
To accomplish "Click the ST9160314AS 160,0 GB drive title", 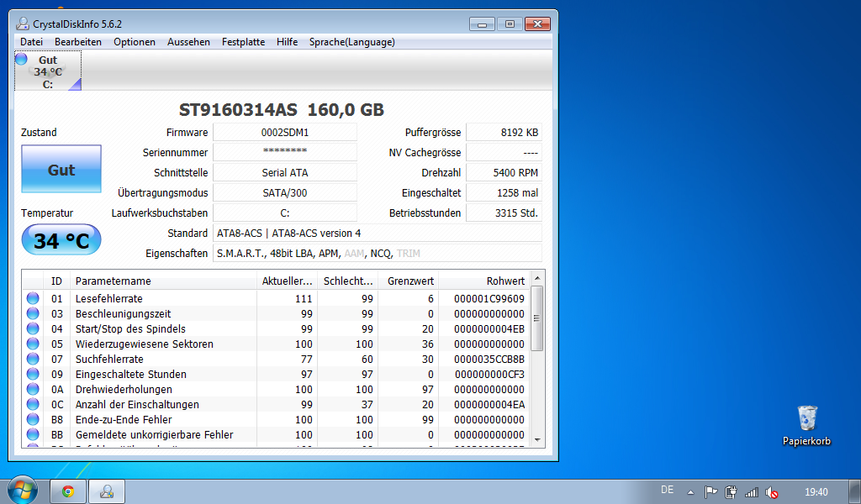I will pyautogui.click(x=282, y=110).
